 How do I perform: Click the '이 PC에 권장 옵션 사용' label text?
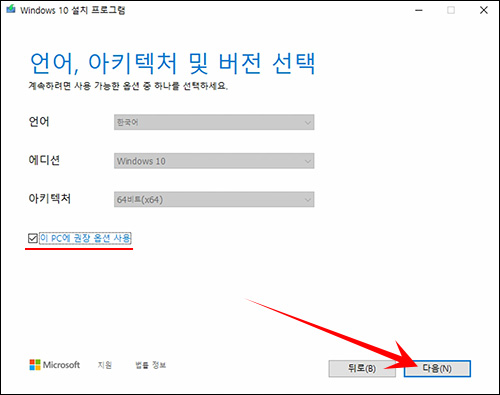(x=85, y=238)
